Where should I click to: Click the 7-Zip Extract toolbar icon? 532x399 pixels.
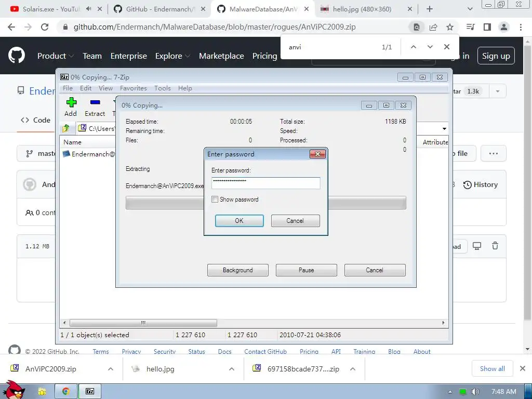(95, 107)
